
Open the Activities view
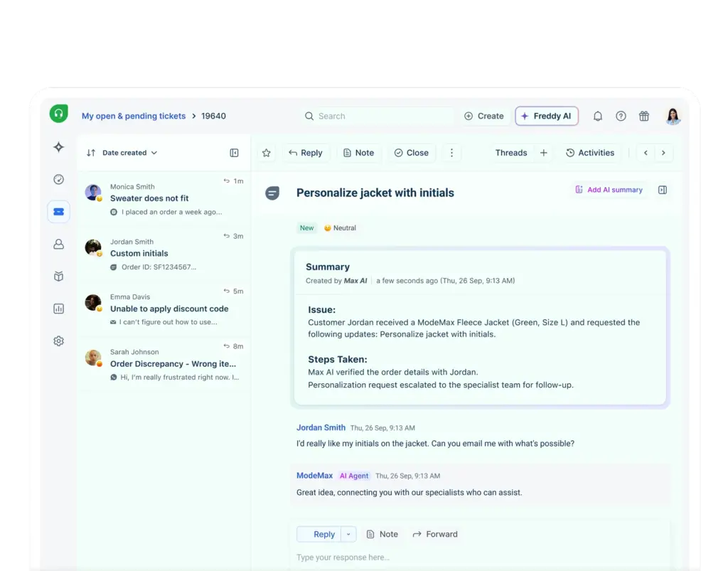[590, 153]
